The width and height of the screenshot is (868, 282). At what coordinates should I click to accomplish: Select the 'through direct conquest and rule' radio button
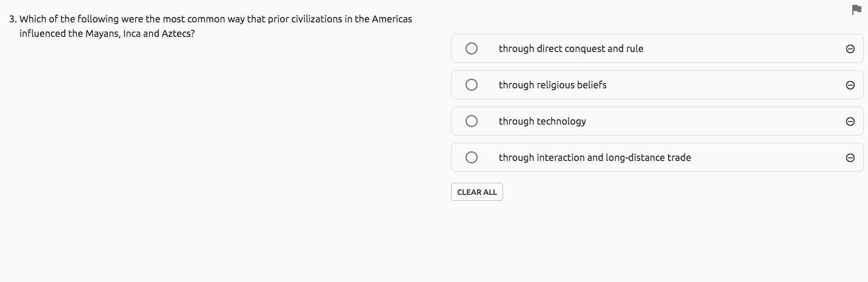tap(472, 48)
